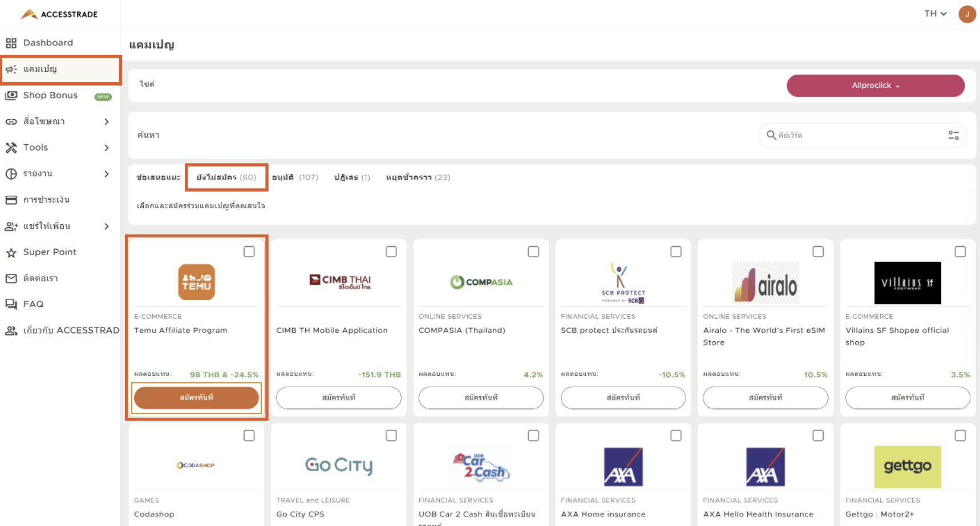980x526 pixels.
Task: Tick the Airalo eSIM Store checkbox
Action: [818, 252]
